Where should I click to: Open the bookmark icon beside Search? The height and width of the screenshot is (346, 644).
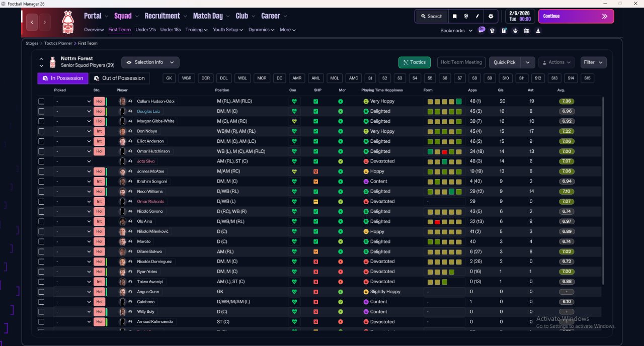click(x=454, y=16)
